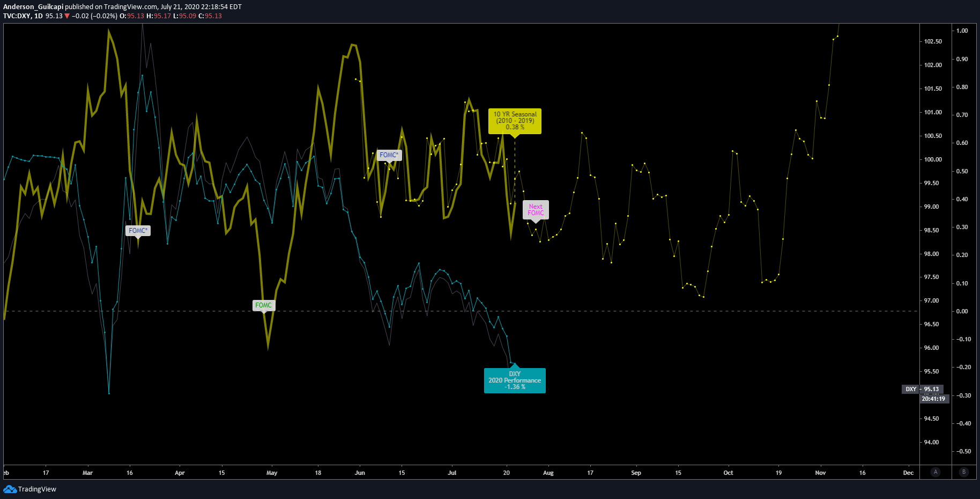Screen dimensions: 980x499
Task: Click the high value H:95.17
Action: (159, 16)
